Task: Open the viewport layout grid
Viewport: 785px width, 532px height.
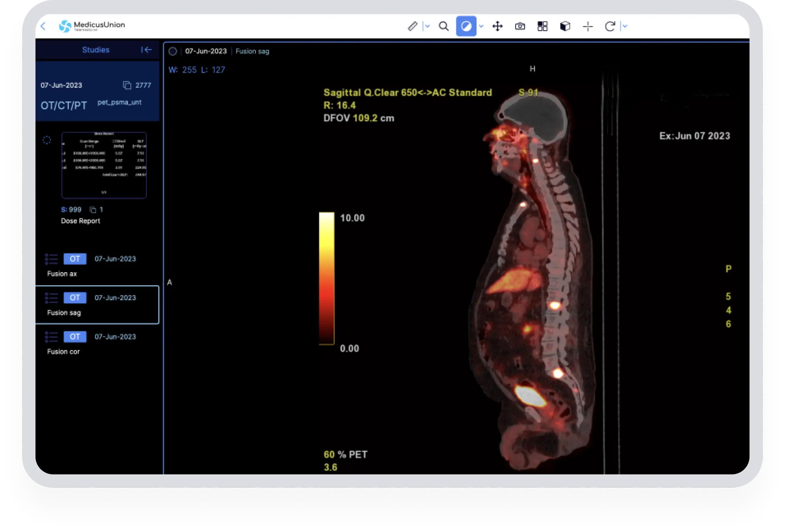Action: click(x=543, y=26)
